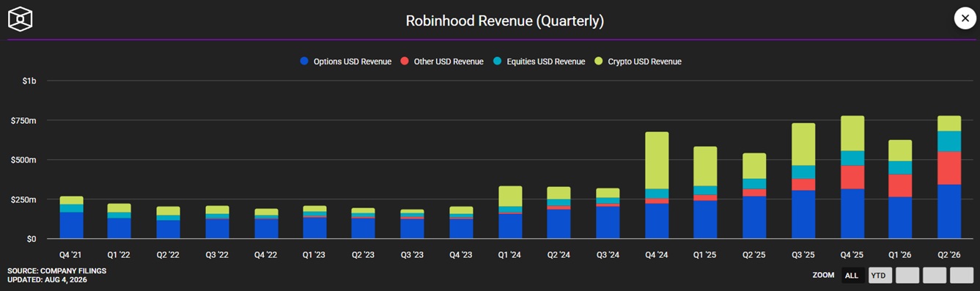Click the Q1 '24 x-axis label
This screenshot has height=291, width=980.
[510, 255]
